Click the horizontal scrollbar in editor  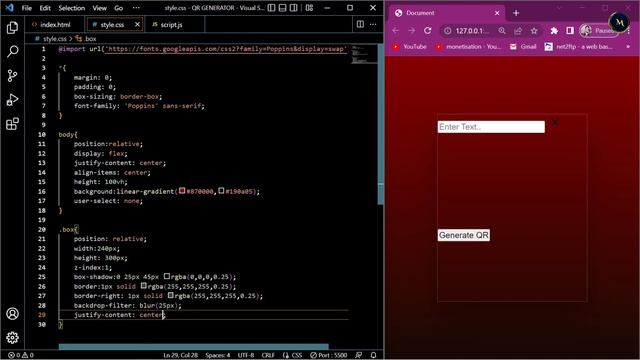193,347
